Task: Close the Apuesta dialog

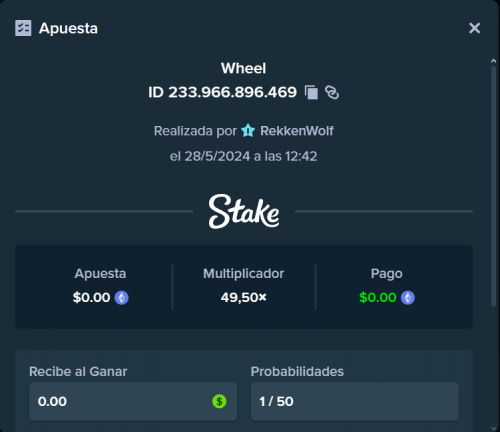Action: pos(474,28)
